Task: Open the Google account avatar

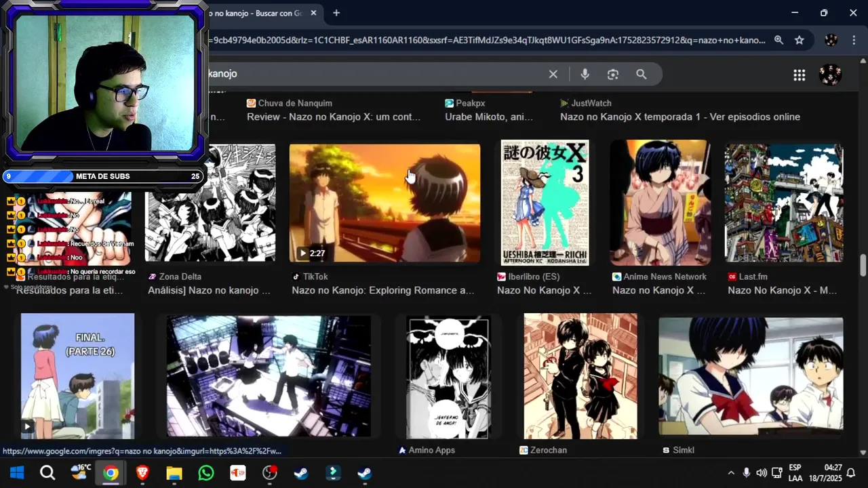Action: pos(830,75)
